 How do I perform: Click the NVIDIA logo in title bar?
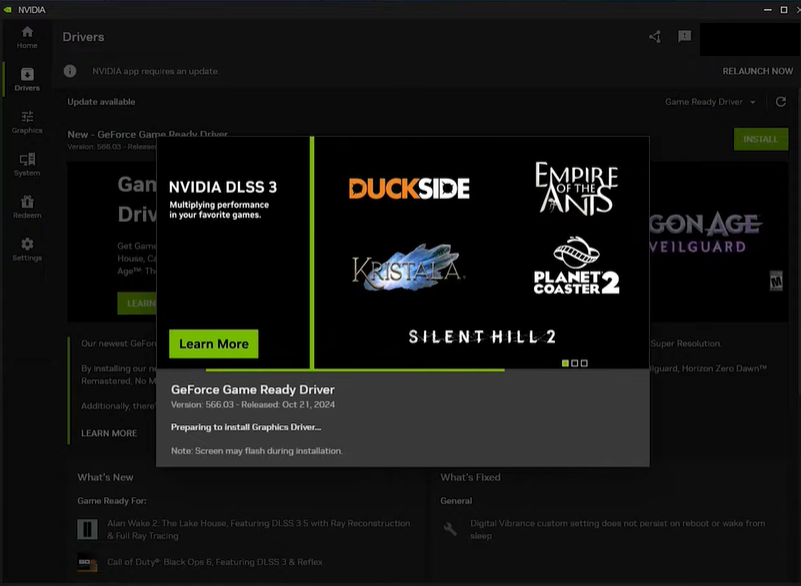point(8,10)
